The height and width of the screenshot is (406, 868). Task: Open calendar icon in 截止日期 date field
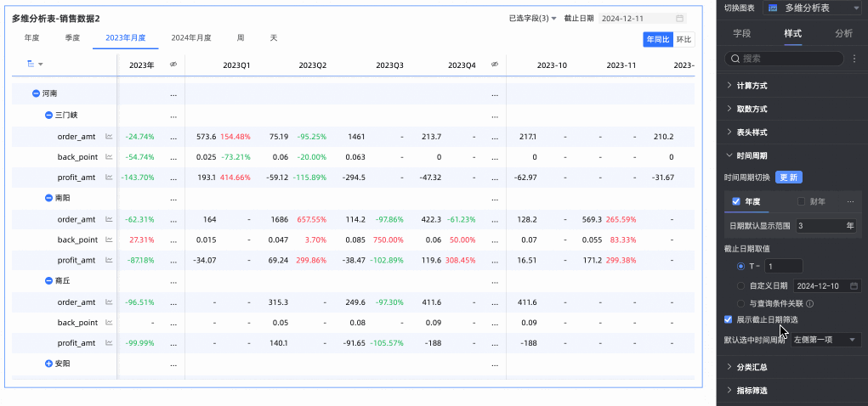pos(679,18)
